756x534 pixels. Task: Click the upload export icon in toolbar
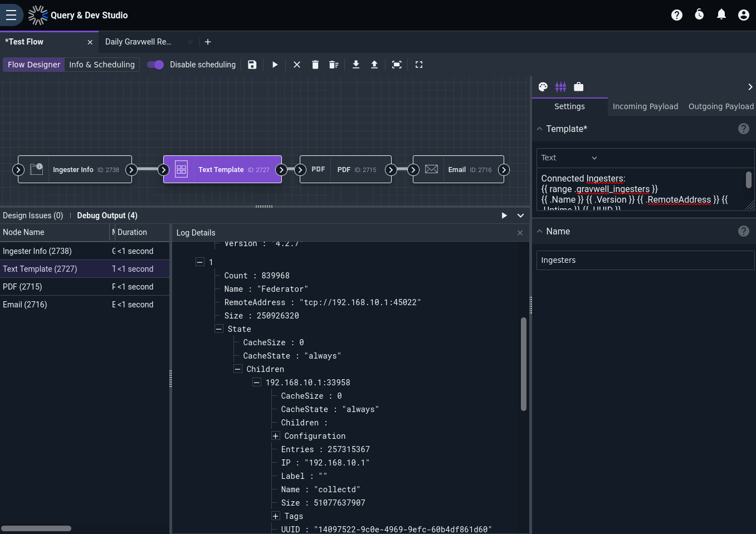(374, 65)
